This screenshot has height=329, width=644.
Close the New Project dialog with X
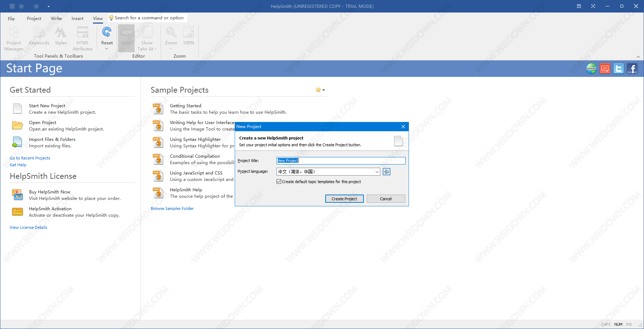[x=403, y=127]
